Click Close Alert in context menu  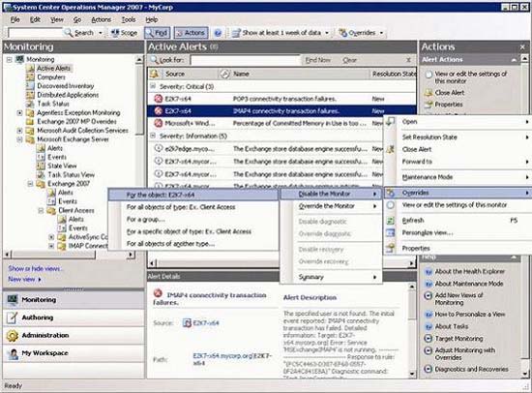458,149
